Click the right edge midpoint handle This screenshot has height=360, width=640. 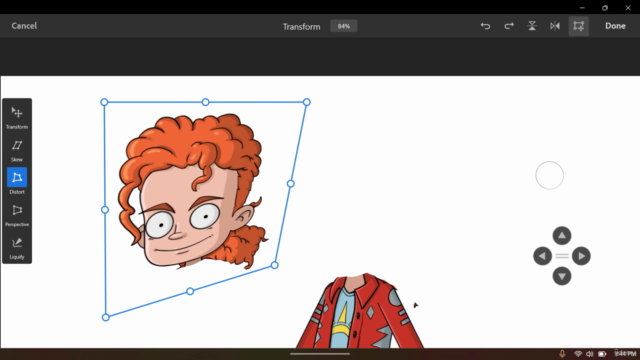[291, 184]
